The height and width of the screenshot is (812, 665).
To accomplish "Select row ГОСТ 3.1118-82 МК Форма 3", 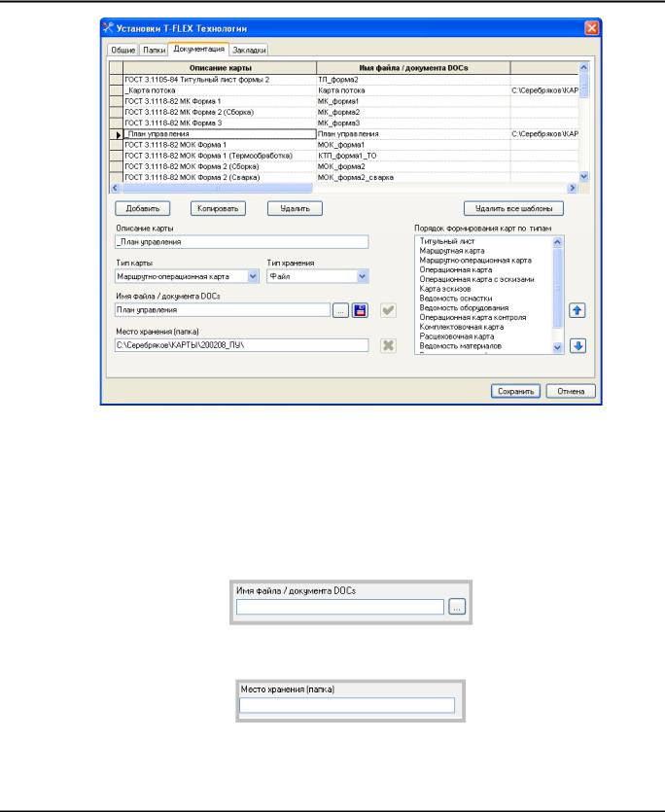I will 220,124.
